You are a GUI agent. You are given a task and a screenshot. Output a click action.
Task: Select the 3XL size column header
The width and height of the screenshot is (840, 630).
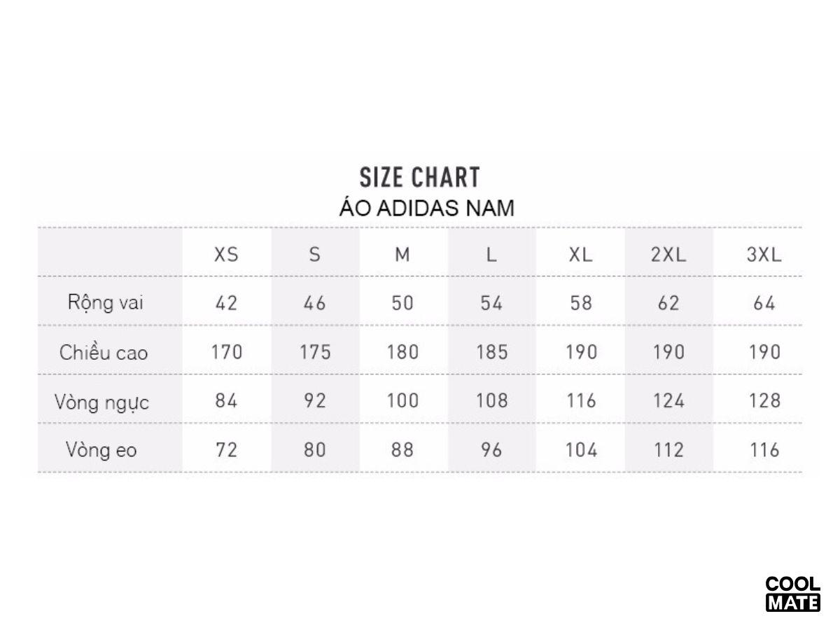point(764,254)
